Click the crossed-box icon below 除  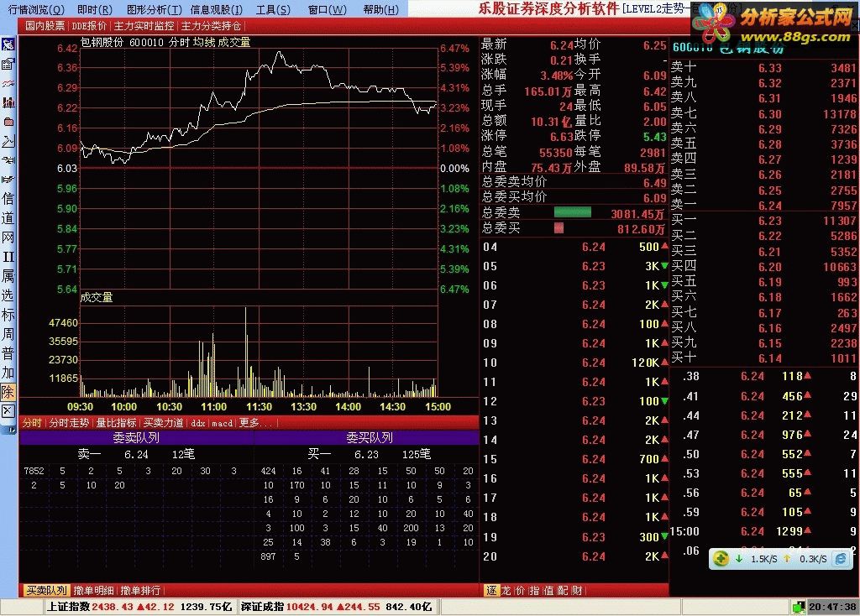tap(8, 411)
